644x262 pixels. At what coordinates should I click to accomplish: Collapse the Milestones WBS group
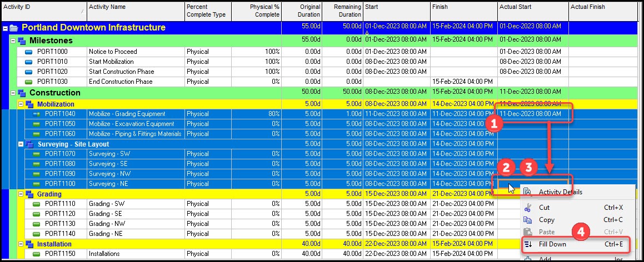pyautogui.click(x=13, y=41)
